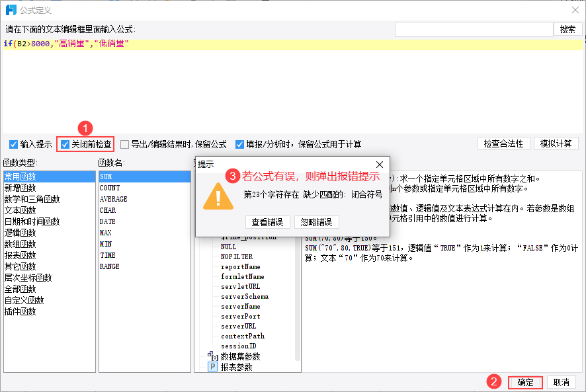Select 层次坐标函数 function type
Image resolution: width=586 pixels, height=392 pixels.
point(50,277)
